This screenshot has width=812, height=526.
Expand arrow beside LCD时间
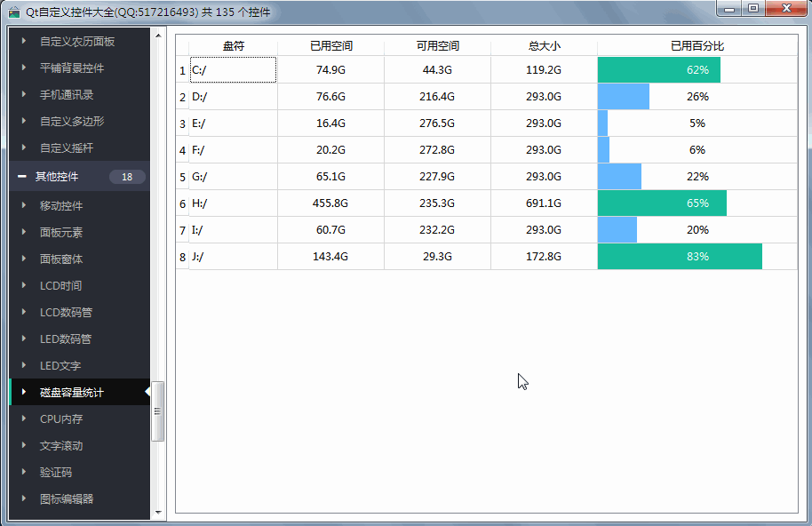(x=24, y=285)
